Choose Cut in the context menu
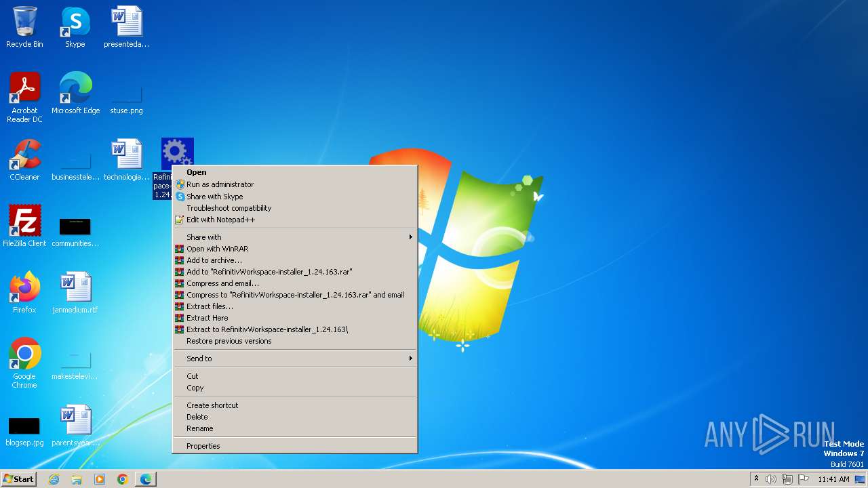This screenshot has width=868, height=488. pyautogui.click(x=295, y=376)
